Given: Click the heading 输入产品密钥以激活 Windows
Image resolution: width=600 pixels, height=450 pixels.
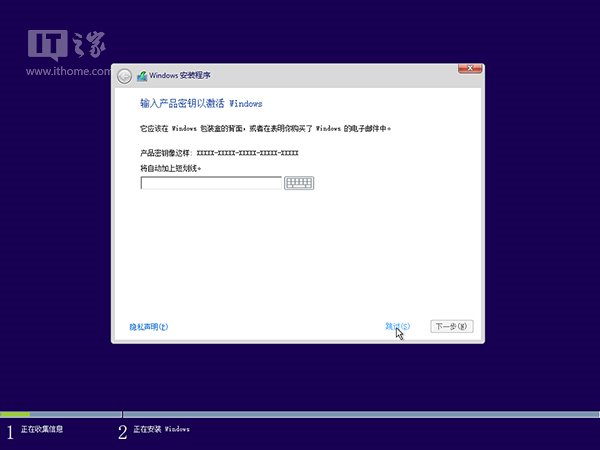Looking at the screenshot, I should 201,104.
